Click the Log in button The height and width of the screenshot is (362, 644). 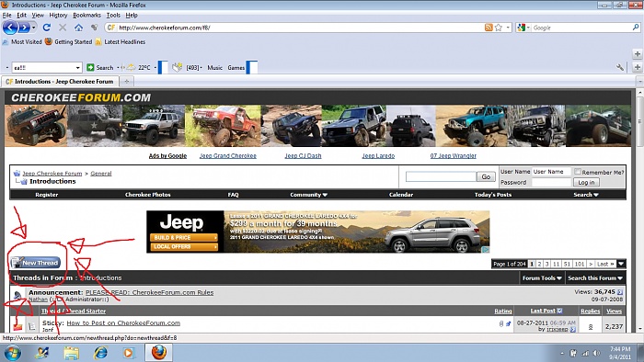(586, 183)
